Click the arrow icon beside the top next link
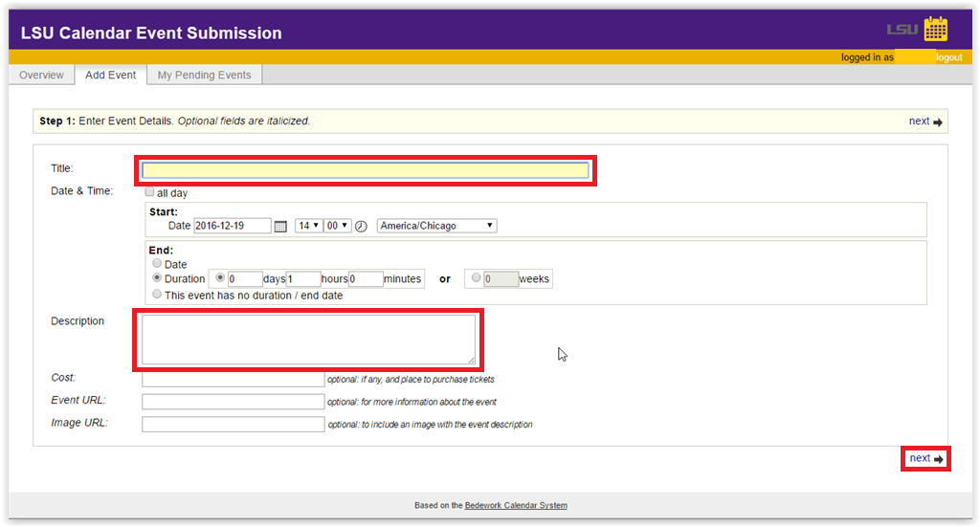The image size is (980, 527). pos(938,122)
